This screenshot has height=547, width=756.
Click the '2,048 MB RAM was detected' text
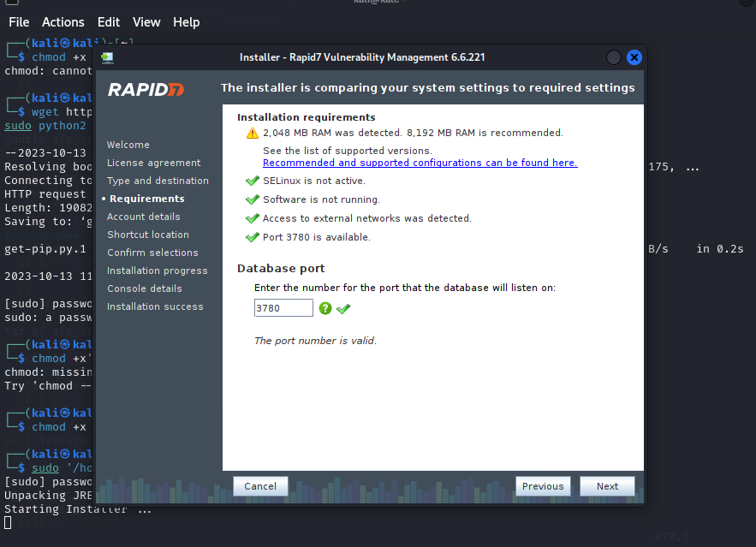pyautogui.click(x=332, y=133)
